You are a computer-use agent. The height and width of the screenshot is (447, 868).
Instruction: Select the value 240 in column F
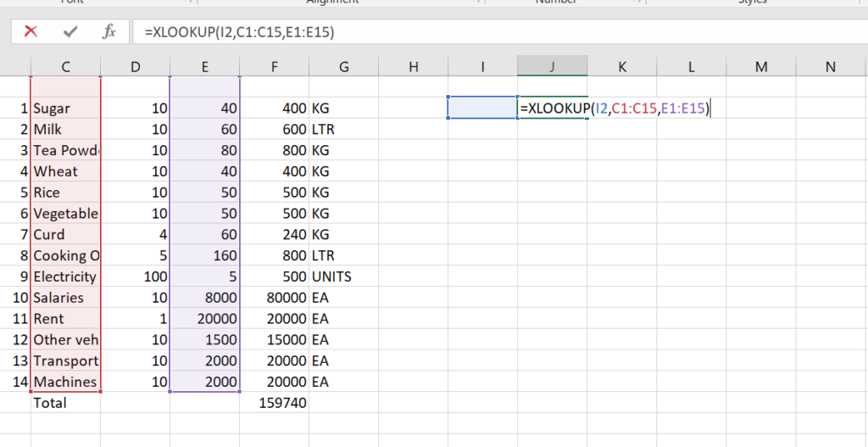click(x=275, y=234)
